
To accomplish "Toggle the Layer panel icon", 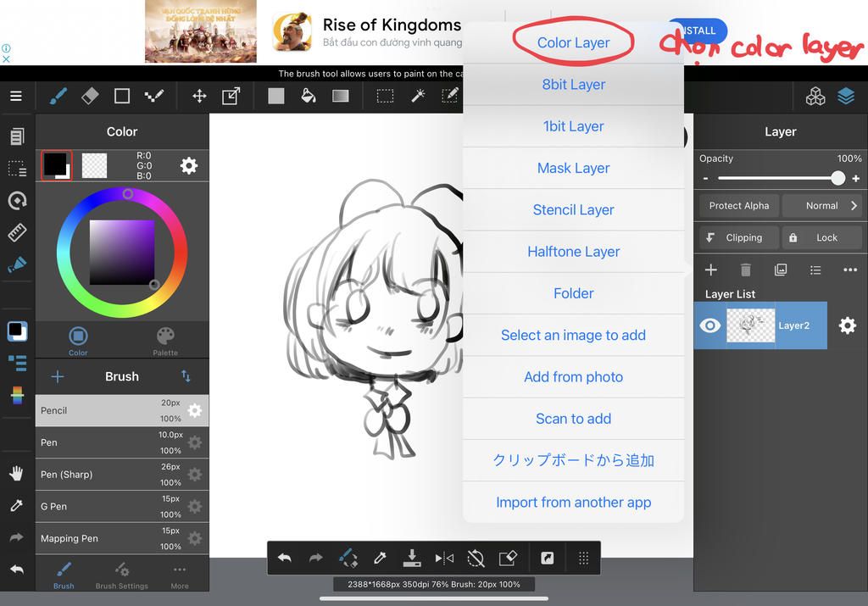I will click(846, 97).
